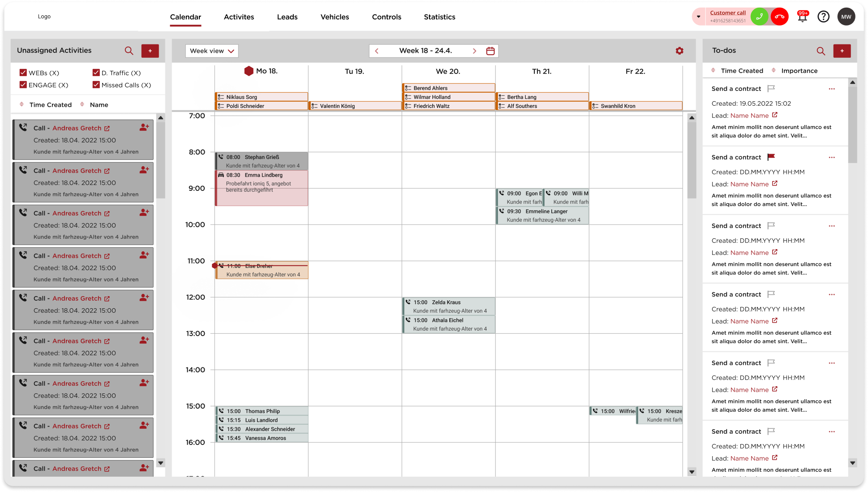Search the Unassigned Activities list
This screenshot has width=868, height=492.
point(129,51)
